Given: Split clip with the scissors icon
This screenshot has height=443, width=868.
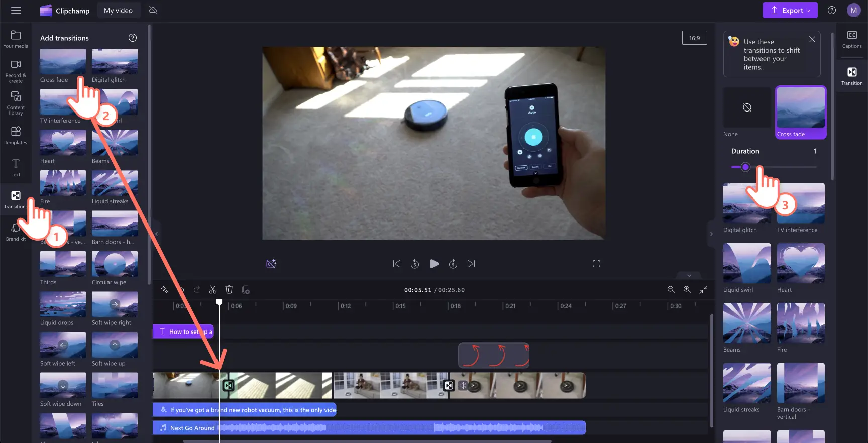Looking at the screenshot, I should tap(213, 290).
